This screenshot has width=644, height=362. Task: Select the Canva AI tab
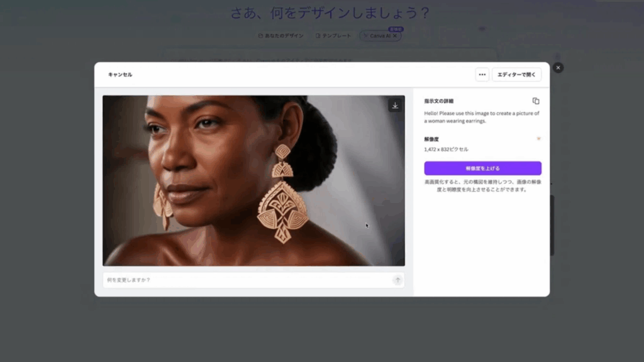pos(379,36)
